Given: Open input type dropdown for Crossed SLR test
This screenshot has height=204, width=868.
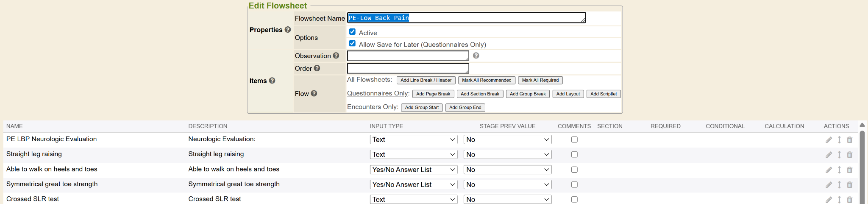Looking at the screenshot, I should tap(413, 199).
